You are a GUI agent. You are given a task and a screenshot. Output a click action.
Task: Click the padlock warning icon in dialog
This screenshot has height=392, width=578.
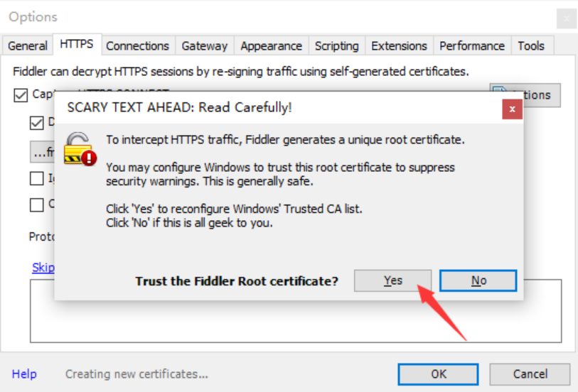click(80, 148)
